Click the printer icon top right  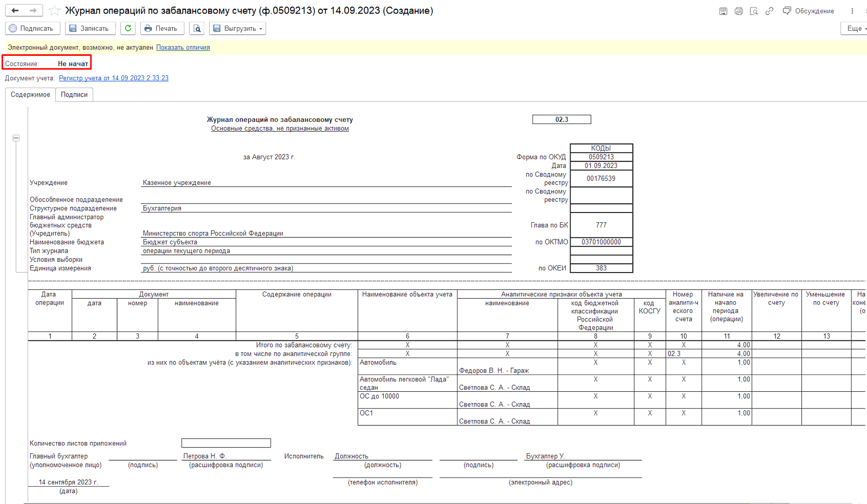click(x=739, y=11)
